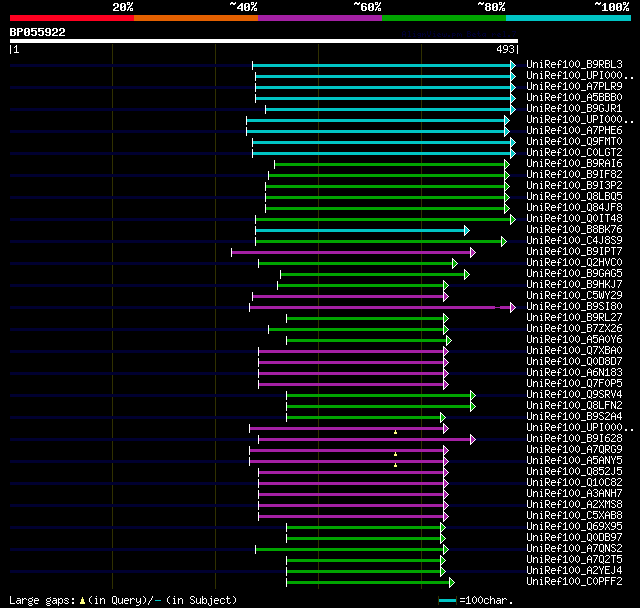Select the UniRef100_B8BK76 label
640x608 pixels.
[x=574, y=230]
